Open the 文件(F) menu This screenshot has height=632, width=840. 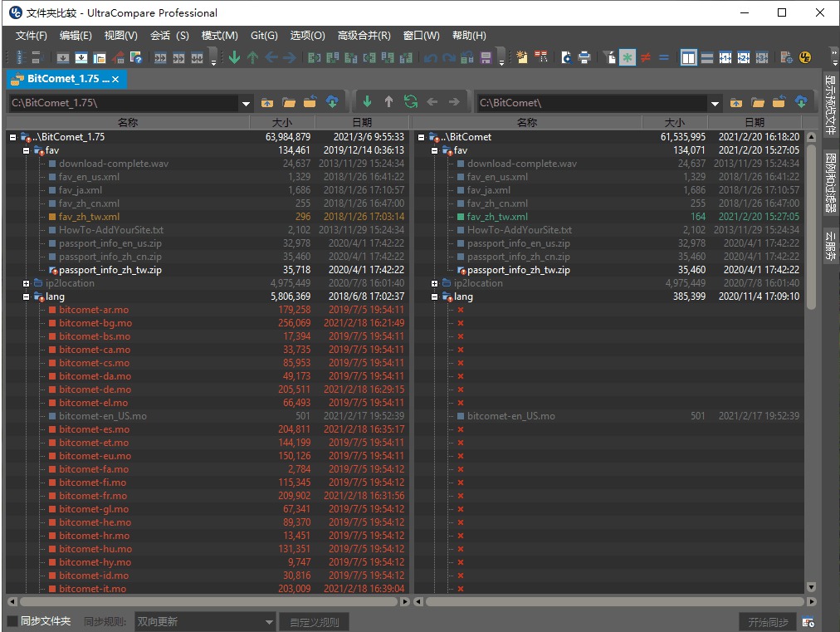point(31,36)
